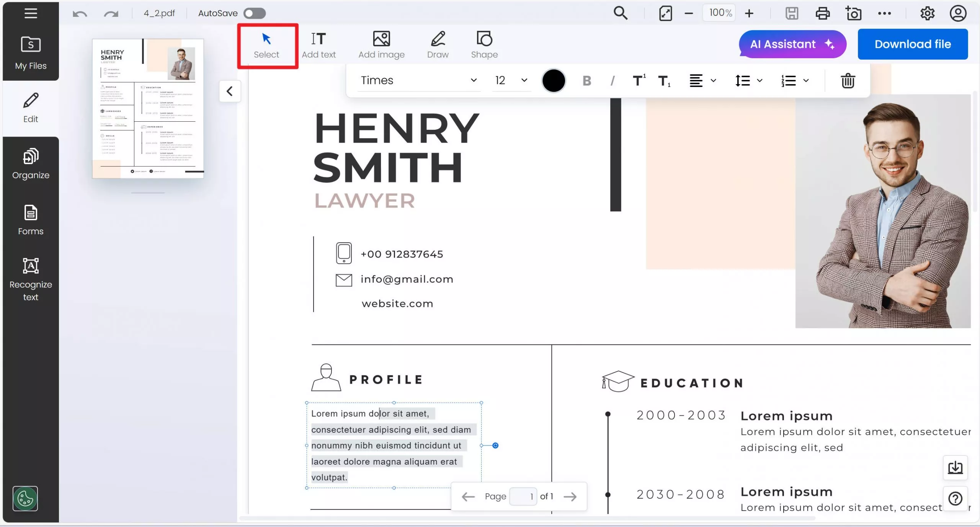The height and width of the screenshot is (527, 980).
Task: Open My Files panel
Action: coord(31,52)
